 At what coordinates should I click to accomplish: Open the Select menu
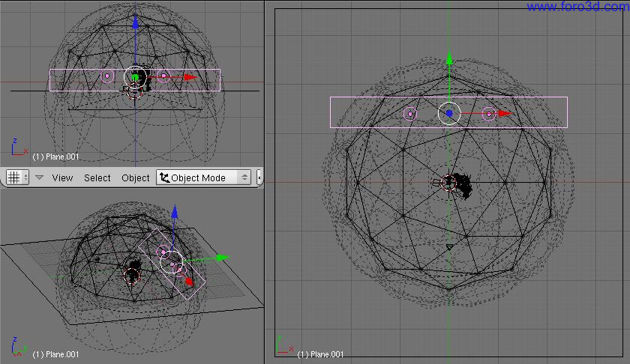(x=97, y=178)
